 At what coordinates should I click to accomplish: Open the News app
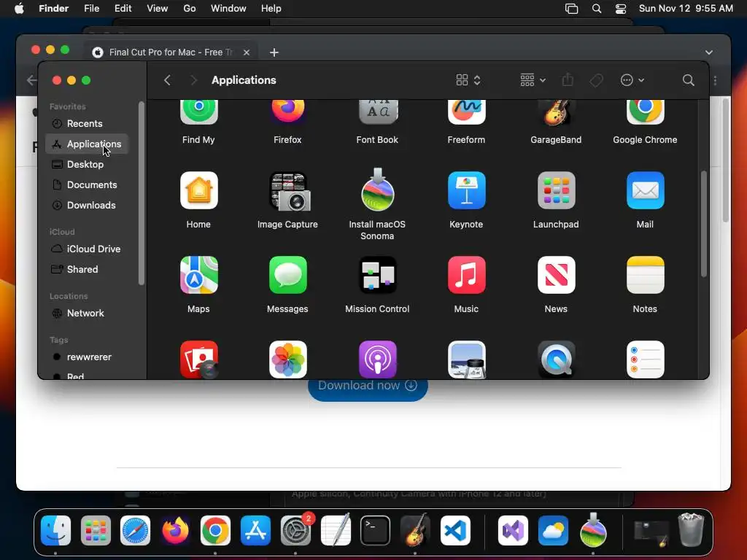tap(556, 275)
